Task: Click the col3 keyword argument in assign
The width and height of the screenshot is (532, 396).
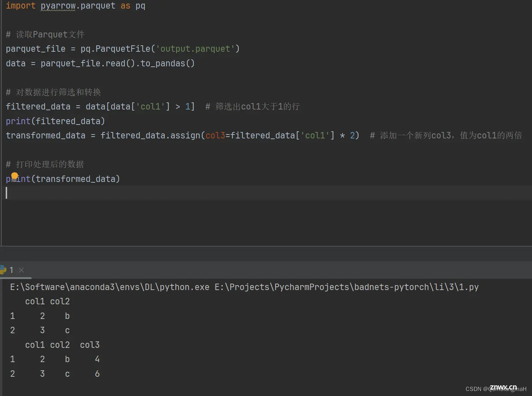Action: 215,136
